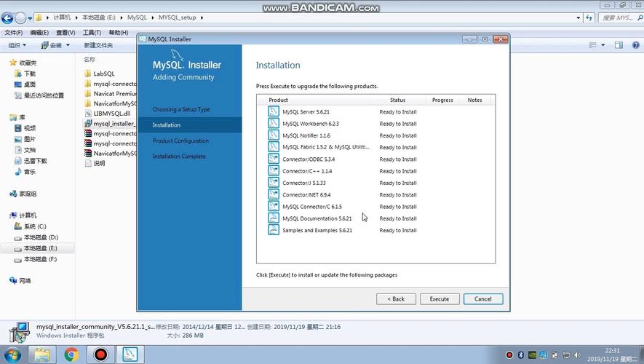Expand the MYSQL_setup breadcrumb arrow
This screenshot has width=644, height=364.
click(202, 17)
